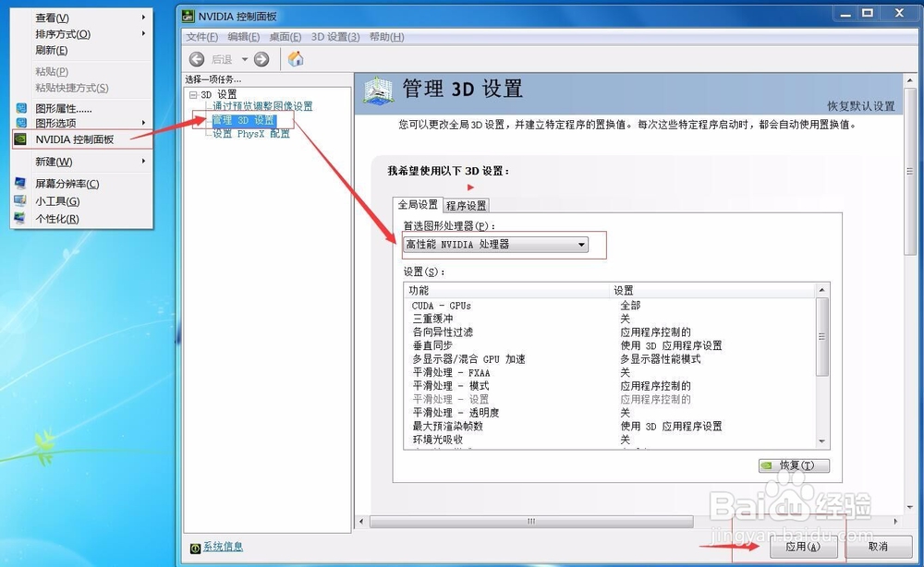The image size is (924, 567).
Task: Click NVIDIA 控制面板 in context menu
Action: [x=82, y=139]
